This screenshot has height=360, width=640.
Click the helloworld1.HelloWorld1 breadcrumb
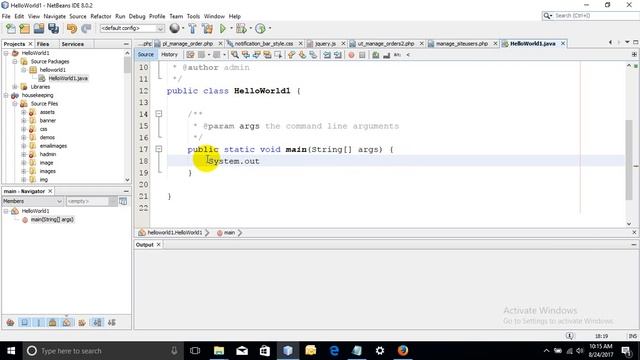click(x=175, y=233)
